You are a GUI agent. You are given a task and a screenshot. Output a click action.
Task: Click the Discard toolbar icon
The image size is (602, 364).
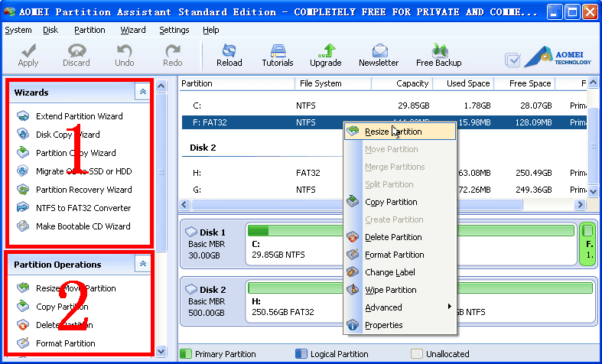coord(76,50)
